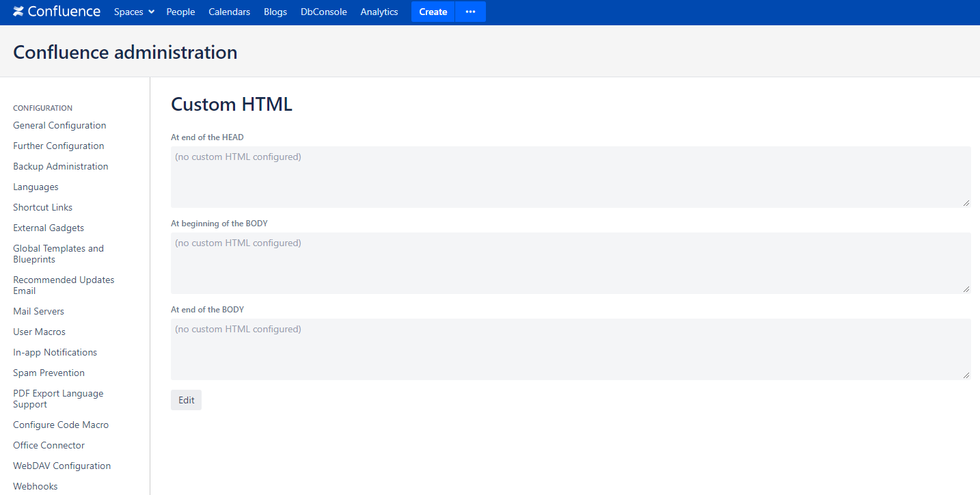This screenshot has width=980, height=495.
Task: Open In-app Notifications settings
Action: [55, 352]
